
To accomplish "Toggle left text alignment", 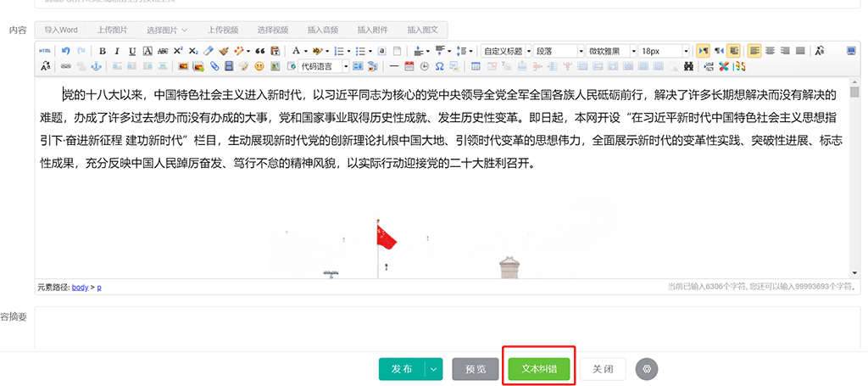I will click(x=754, y=51).
